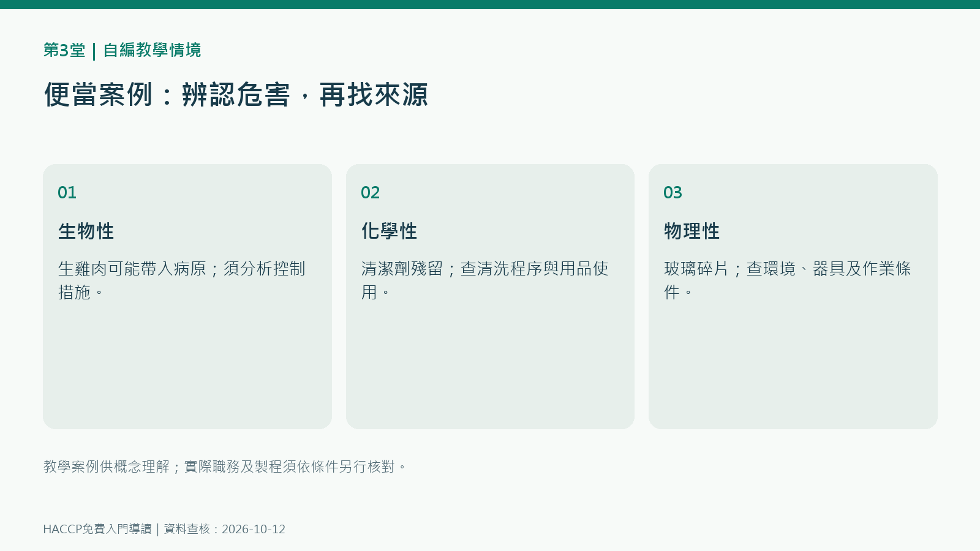Select the slide title 便當案例:辨認危害,再找來源

pos(236,95)
